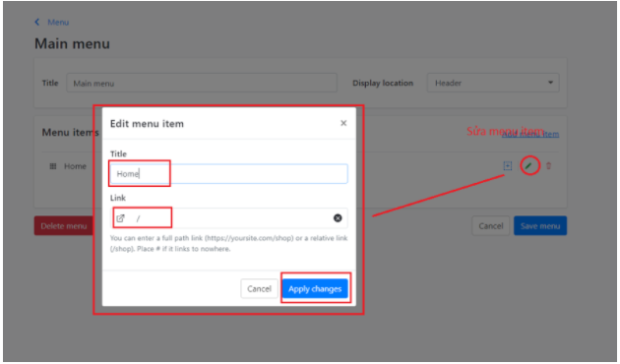Click the green pencil edit icon
The image size is (620, 364).
(x=528, y=165)
